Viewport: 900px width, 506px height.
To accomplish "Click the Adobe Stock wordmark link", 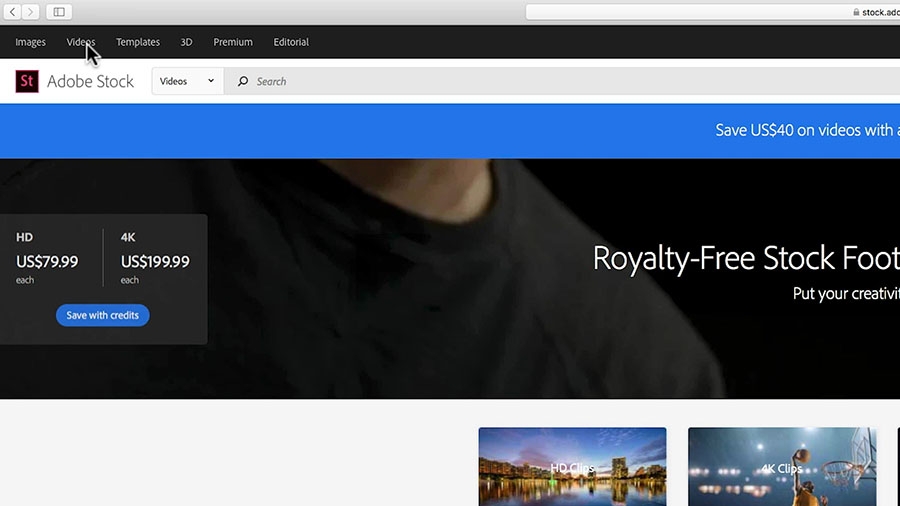I will click(90, 81).
